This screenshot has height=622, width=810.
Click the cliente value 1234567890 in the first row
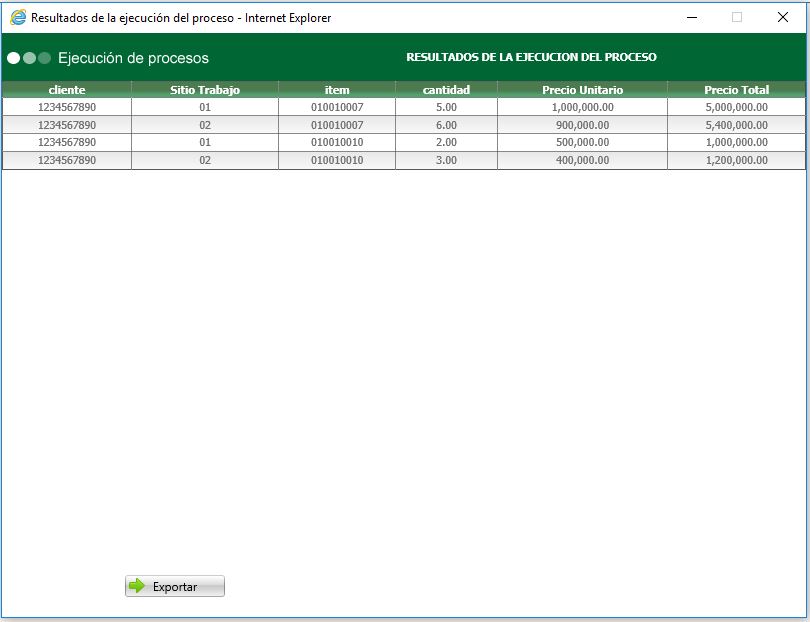click(x=66, y=107)
